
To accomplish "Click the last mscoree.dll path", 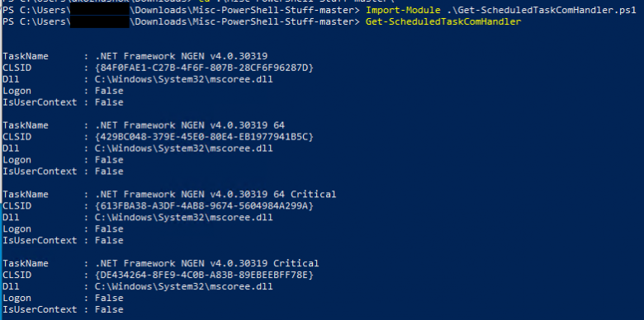I will pos(183,286).
